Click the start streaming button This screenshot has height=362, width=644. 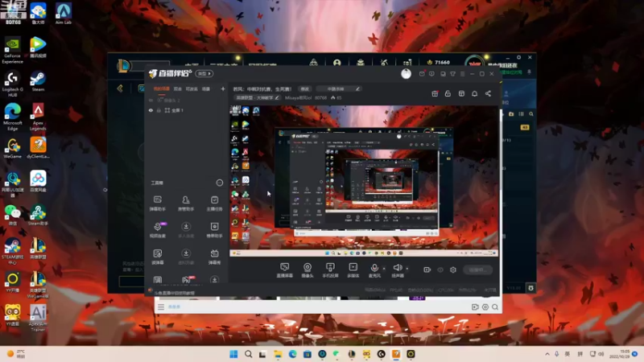(x=477, y=269)
